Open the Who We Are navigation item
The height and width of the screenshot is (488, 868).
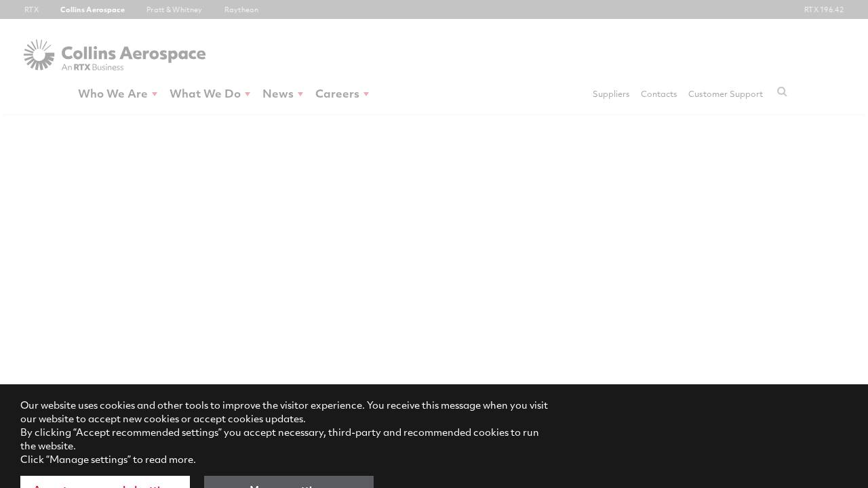pos(113,94)
